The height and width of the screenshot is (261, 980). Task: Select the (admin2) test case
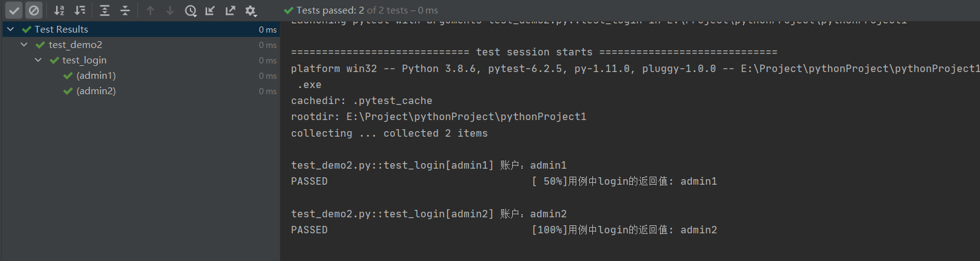tap(96, 90)
